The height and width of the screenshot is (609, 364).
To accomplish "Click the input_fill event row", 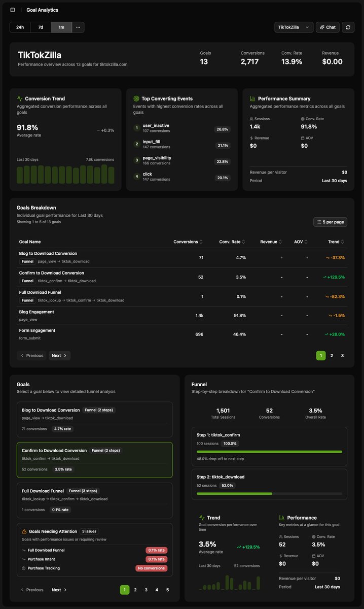I will pyautogui.click(x=181, y=145).
